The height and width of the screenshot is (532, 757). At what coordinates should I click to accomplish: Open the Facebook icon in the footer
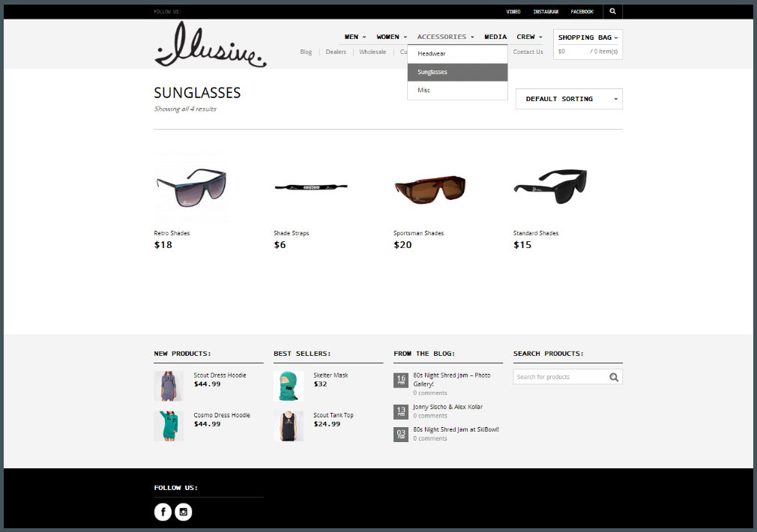163,512
